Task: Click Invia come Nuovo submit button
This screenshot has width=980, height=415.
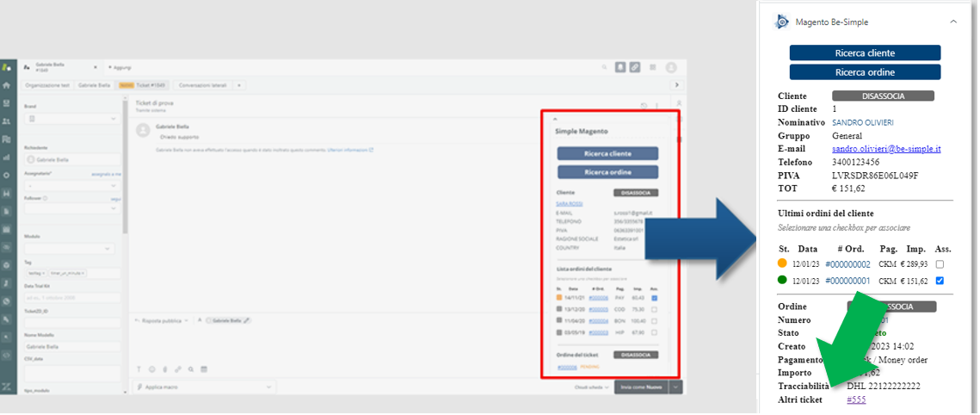Action: (641, 387)
